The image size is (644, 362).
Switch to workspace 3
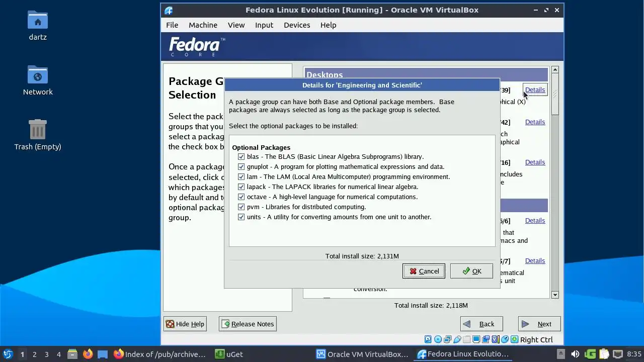click(46, 354)
